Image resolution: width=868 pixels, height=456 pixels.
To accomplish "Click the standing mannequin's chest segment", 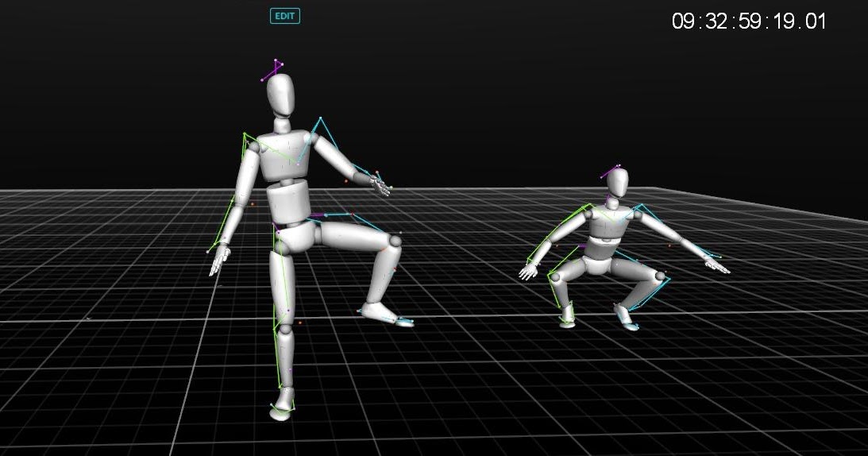I will [284, 155].
